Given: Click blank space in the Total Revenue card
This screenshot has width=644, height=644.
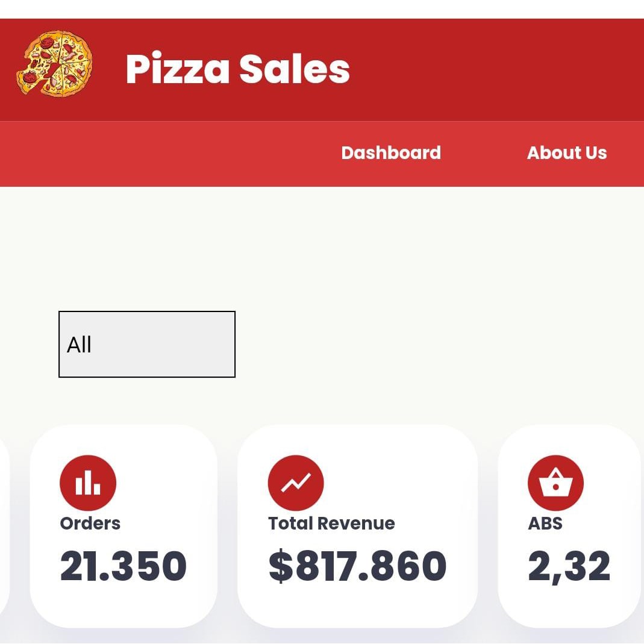Looking at the screenshot, I should (x=410, y=476).
